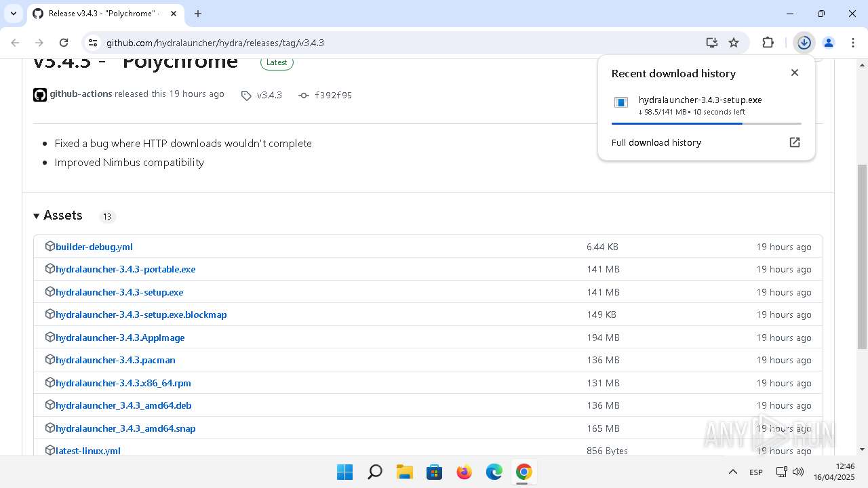Image resolution: width=868 pixels, height=488 pixels.
Task: Open a new browser tab
Action: (x=198, y=14)
